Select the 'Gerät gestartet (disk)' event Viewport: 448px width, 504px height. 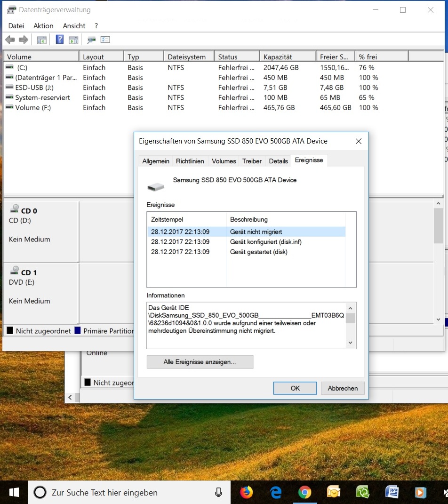coord(247,252)
